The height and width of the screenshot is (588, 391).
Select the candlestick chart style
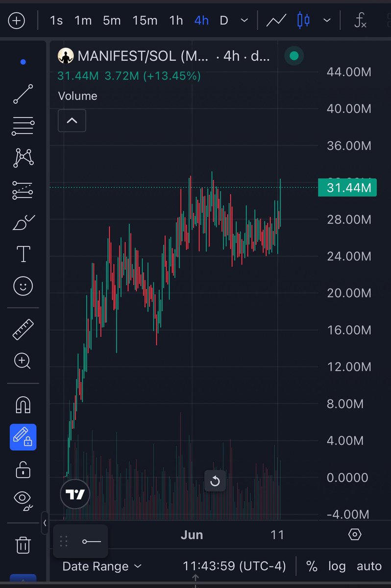click(x=304, y=21)
